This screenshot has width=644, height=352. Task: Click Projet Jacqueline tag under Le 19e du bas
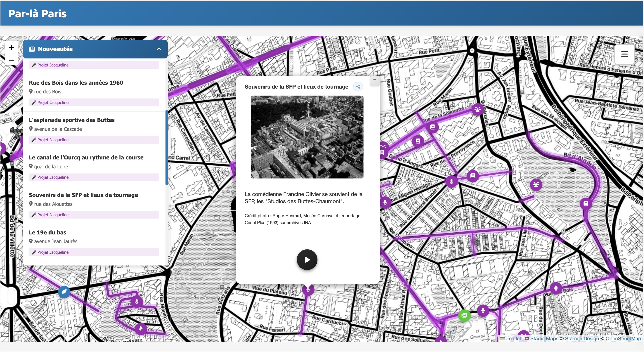click(x=53, y=252)
